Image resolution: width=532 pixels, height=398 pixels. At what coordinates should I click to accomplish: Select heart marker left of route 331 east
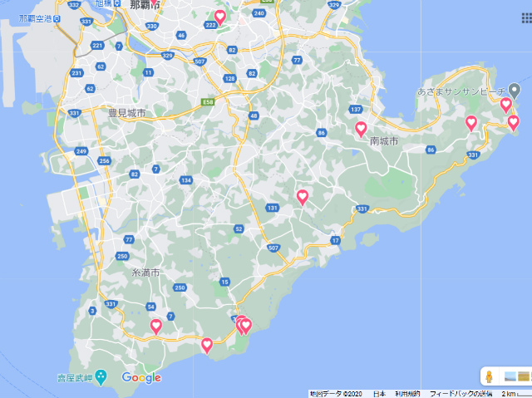coord(471,123)
